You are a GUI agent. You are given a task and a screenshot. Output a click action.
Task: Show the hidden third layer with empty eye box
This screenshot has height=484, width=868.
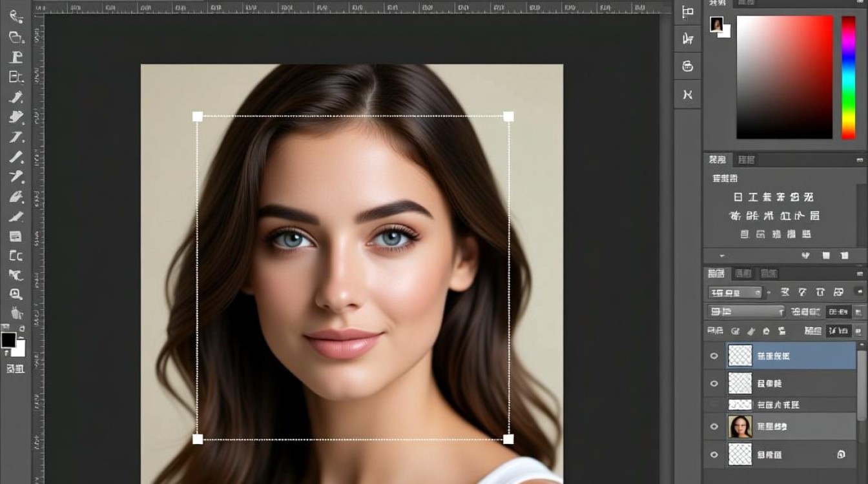tap(714, 405)
